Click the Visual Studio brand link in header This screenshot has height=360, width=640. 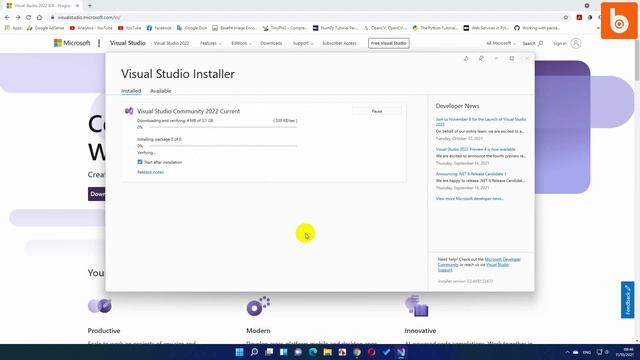(127, 43)
